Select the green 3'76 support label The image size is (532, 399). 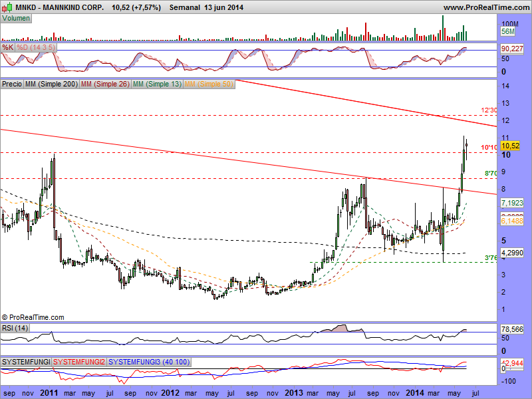491,258
